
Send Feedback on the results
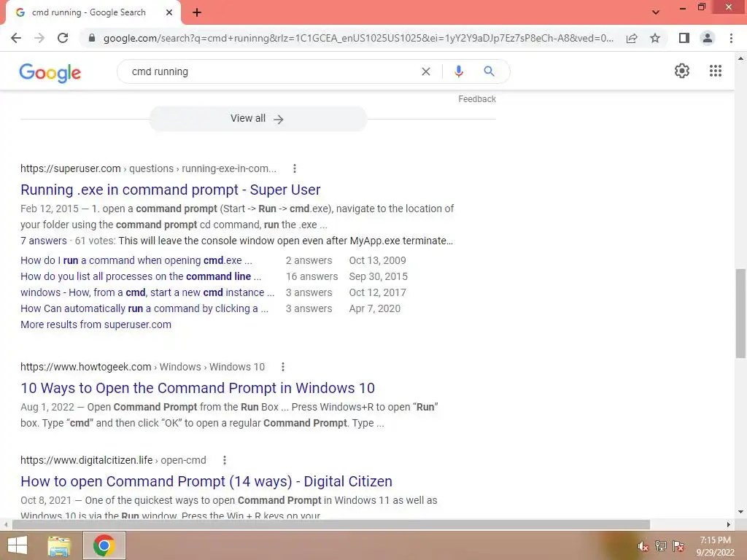click(477, 99)
